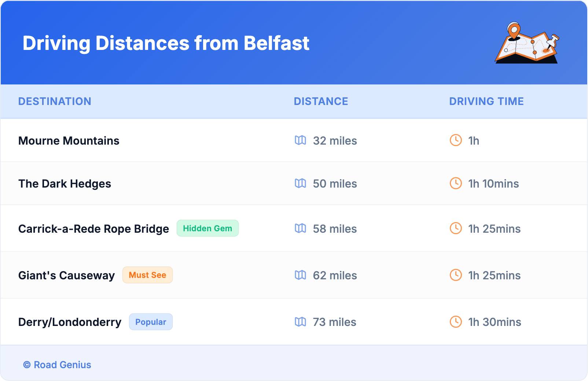Viewport: 588px width, 381px height.
Task: Click the Destination column header
Action: pos(55,101)
